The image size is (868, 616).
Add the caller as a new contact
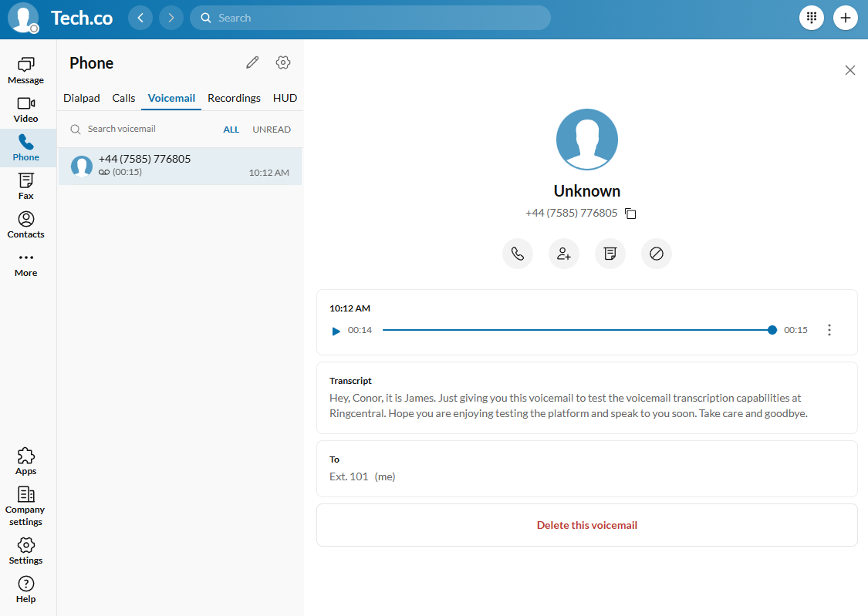pos(564,253)
